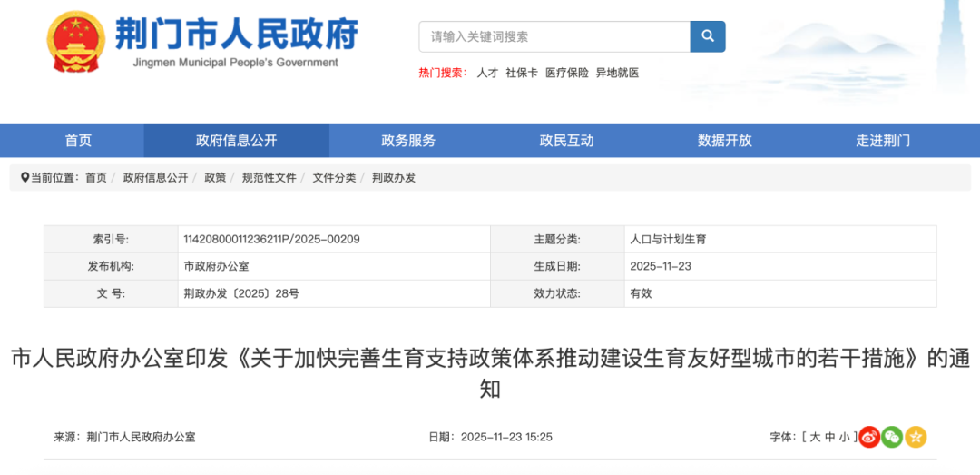980x475 pixels.
Task: Open the 首页 navigation tab
Action: 78,141
